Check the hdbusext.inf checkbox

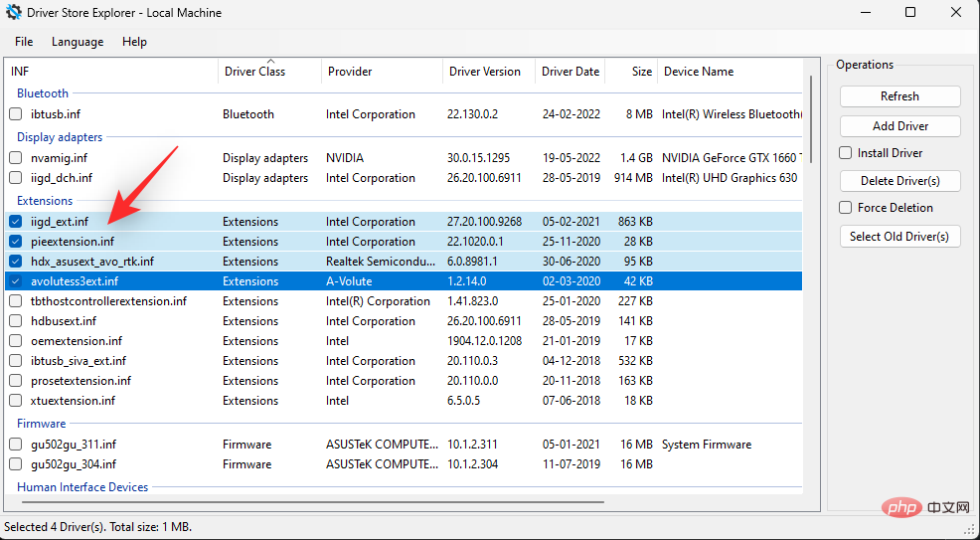[16, 321]
